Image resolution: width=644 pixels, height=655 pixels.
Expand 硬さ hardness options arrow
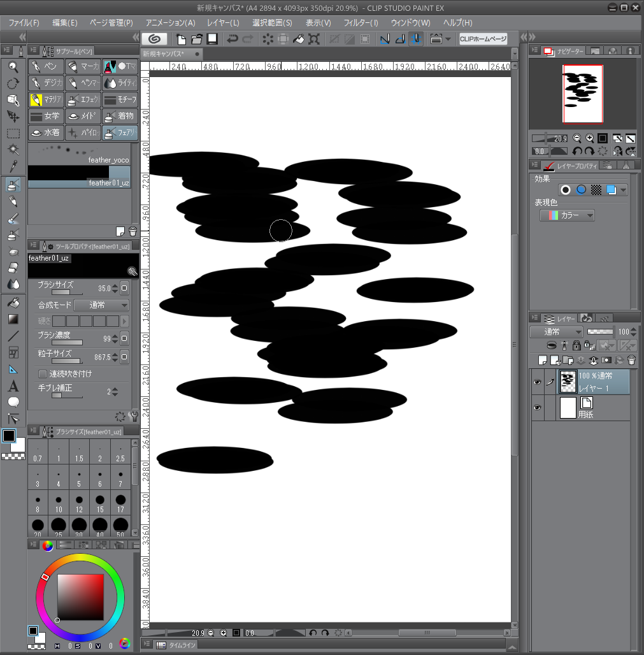pyautogui.click(x=124, y=321)
